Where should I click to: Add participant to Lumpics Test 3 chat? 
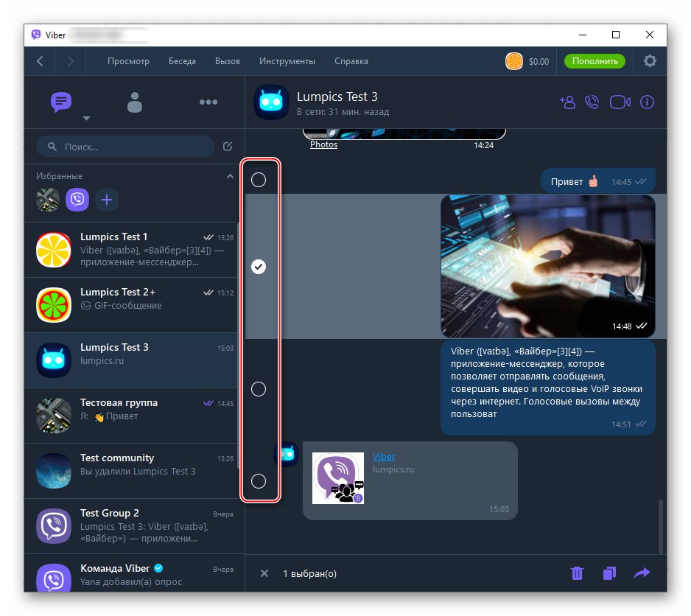pos(567,102)
